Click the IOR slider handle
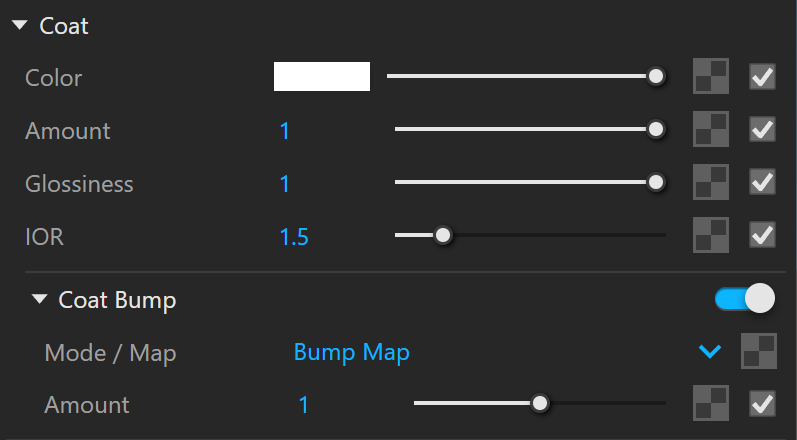 click(x=443, y=235)
